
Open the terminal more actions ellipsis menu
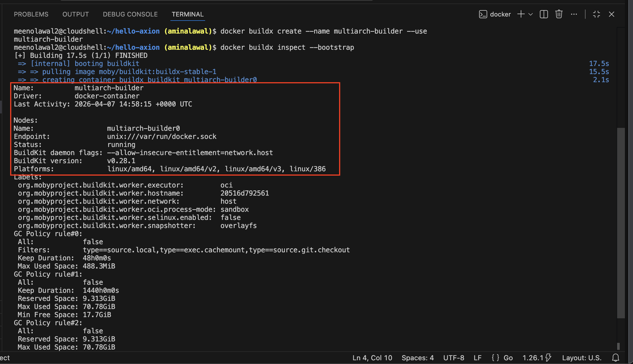tap(574, 14)
